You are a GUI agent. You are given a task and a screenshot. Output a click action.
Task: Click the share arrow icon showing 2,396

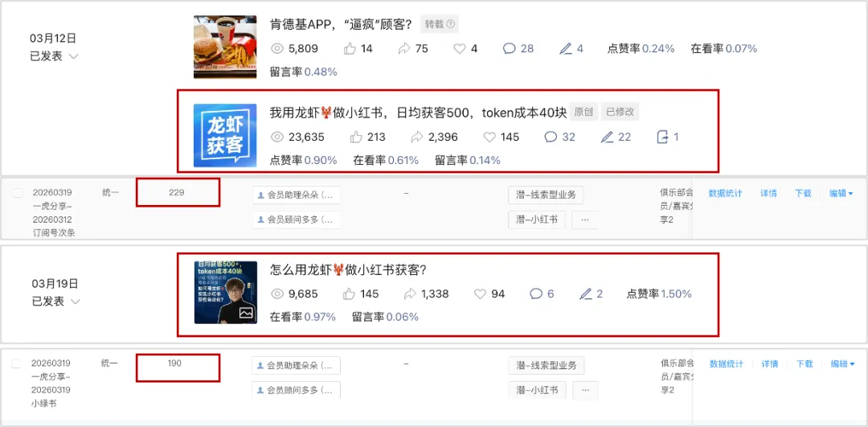click(x=416, y=137)
